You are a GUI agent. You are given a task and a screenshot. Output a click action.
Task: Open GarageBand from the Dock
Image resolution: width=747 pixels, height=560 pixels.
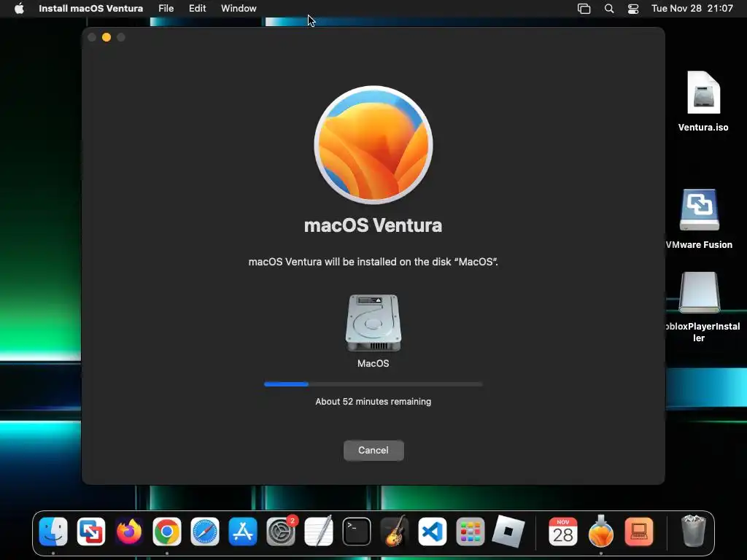pyautogui.click(x=395, y=532)
